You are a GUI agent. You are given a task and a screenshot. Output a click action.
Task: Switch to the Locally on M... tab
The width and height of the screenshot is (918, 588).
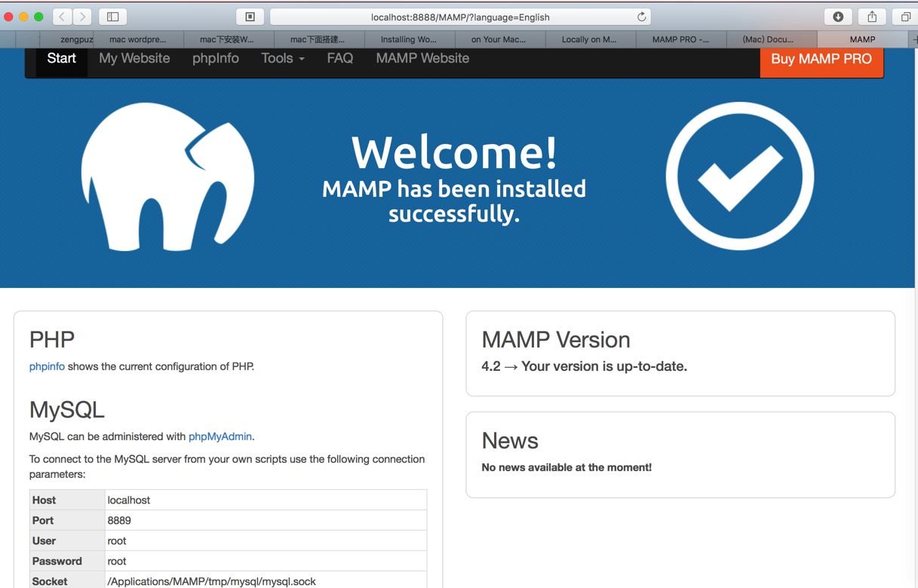point(589,39)
